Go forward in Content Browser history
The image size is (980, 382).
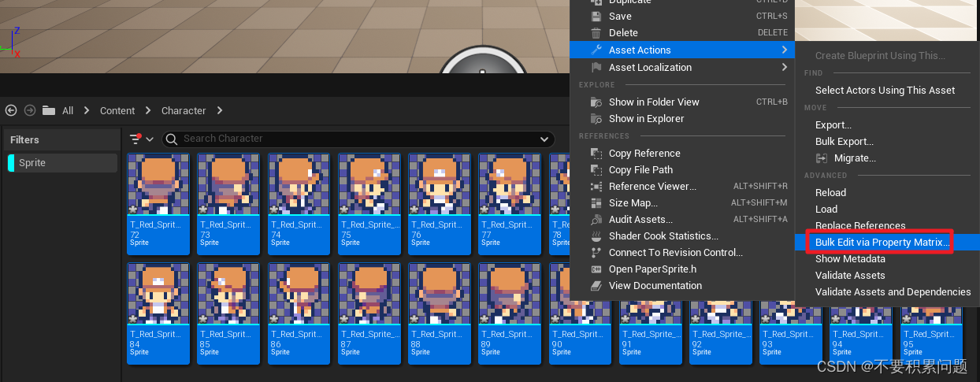coord(30,110)
